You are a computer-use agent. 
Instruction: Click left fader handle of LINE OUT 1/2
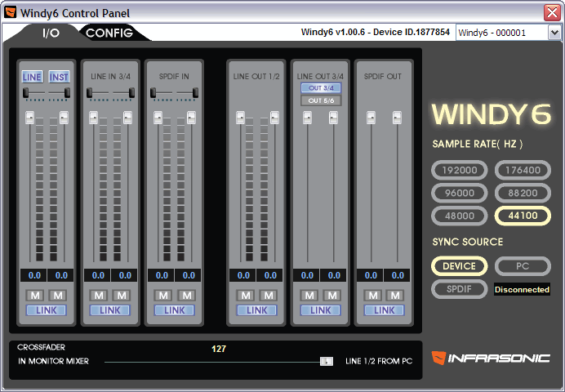tap(240, 118)
